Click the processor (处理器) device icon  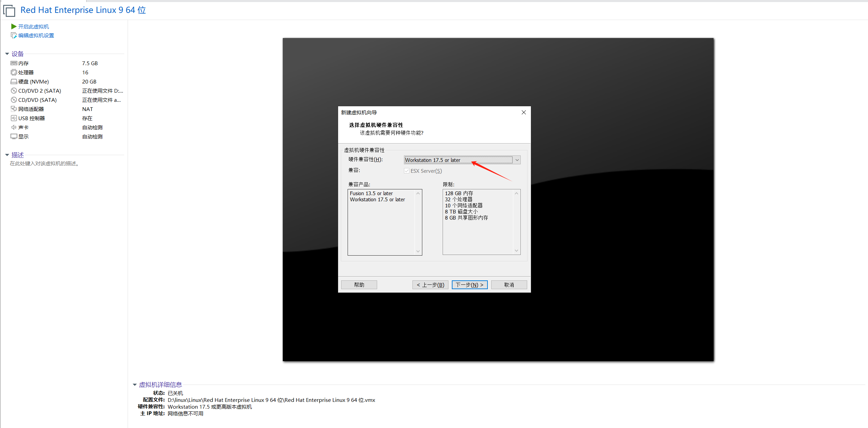click(14, 72)
